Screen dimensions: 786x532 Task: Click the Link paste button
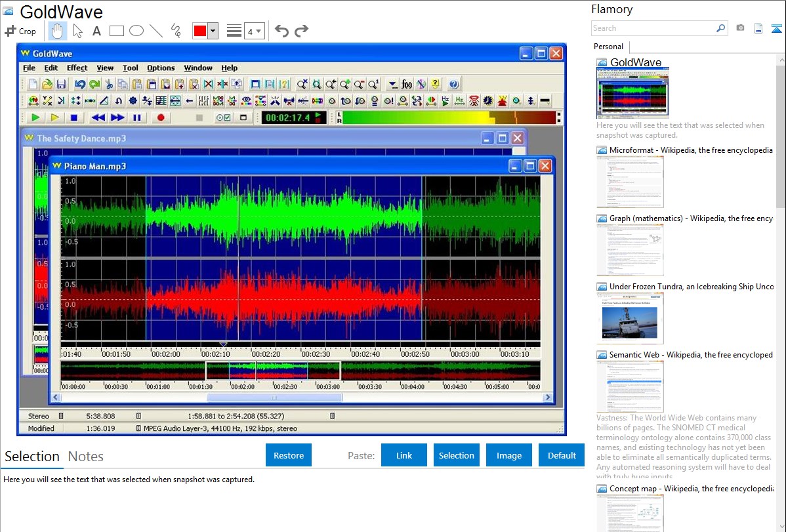pyautogui.click(x=404, y=455)
